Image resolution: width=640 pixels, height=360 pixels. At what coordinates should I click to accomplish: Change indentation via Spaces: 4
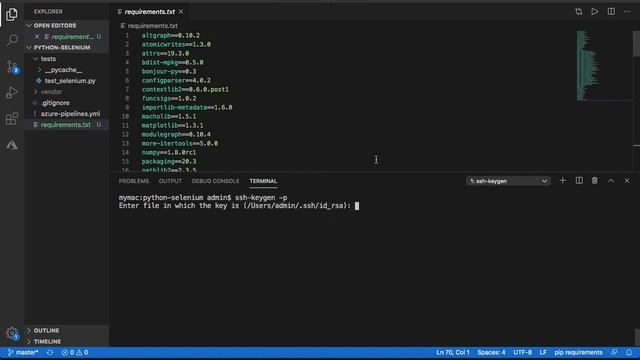pos(491,352)
